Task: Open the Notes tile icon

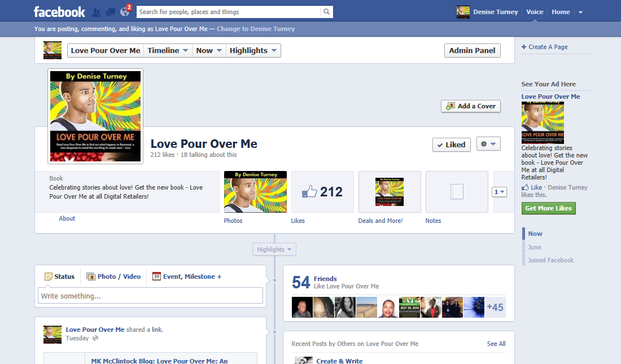Action: [457, 192]
